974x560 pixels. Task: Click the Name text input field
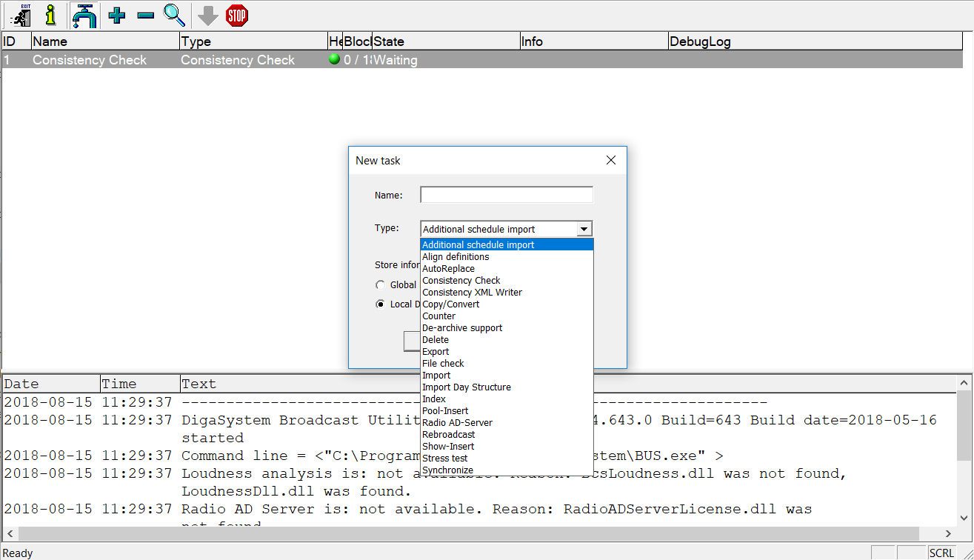[507, 195]
